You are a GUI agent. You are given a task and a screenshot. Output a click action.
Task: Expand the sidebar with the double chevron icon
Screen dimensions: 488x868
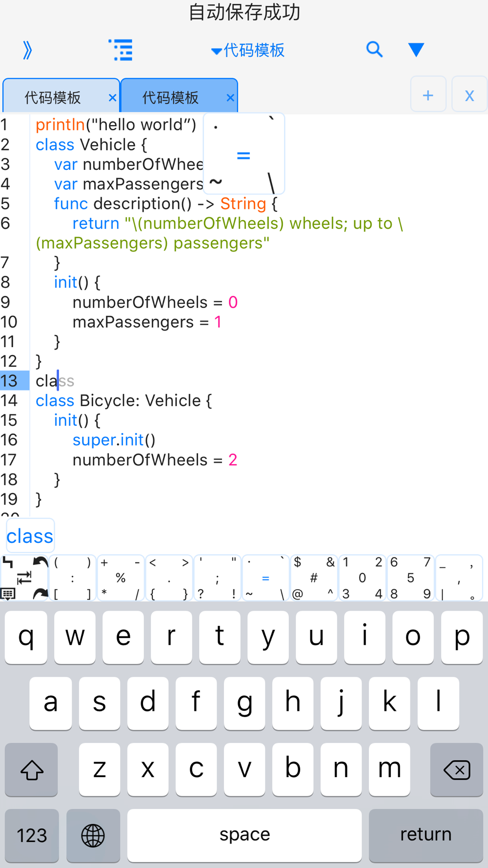[x=27, y=50]
